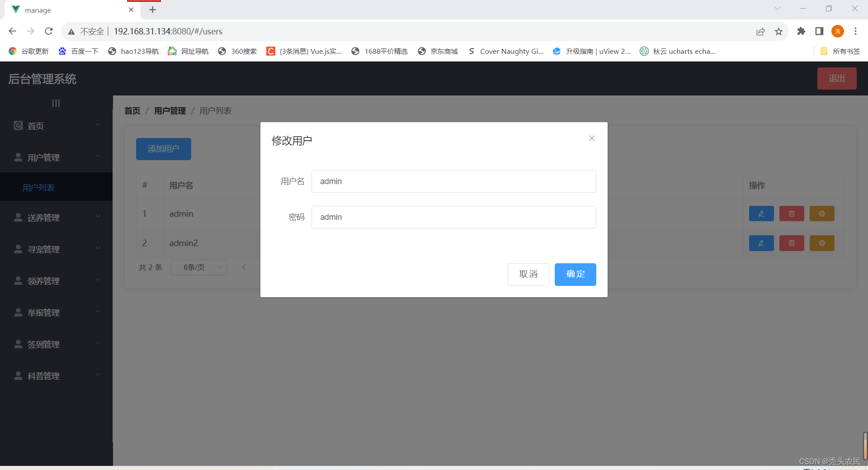
Task: Open the 网址导航 bookmark
Action: click(x=188, y=51)
